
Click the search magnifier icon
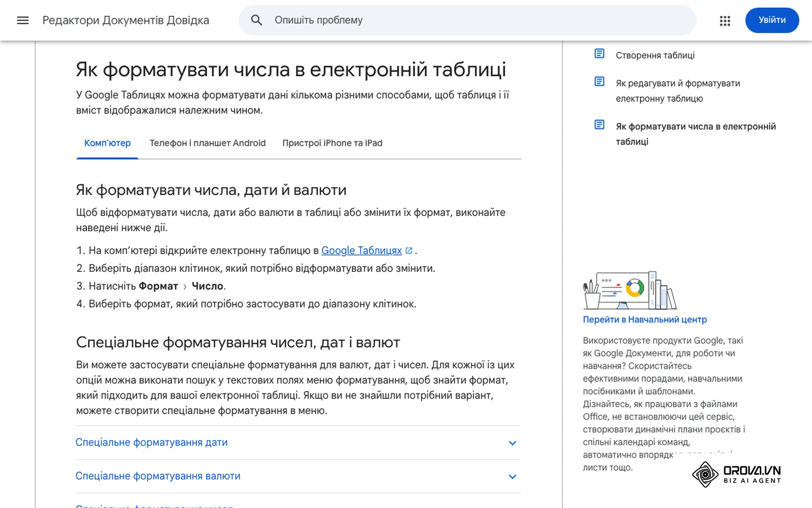tap(257, 20)
